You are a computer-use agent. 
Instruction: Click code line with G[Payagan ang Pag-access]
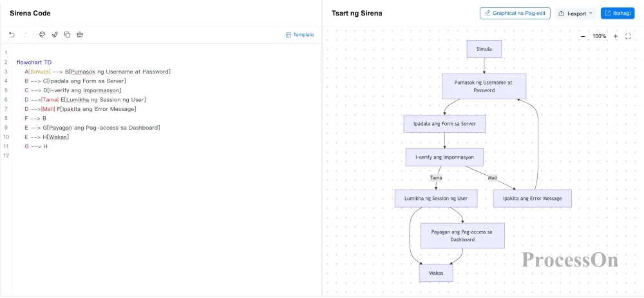pos(92,128)
